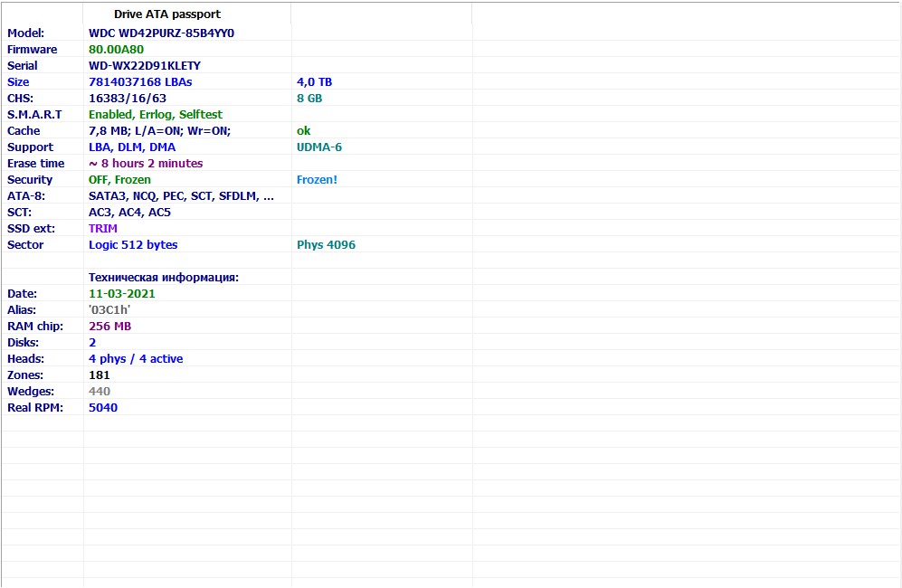Click the 'ATA-8:' row label
Image resolution: width=902 pixels, height=588 pixels.
[26, 196]
